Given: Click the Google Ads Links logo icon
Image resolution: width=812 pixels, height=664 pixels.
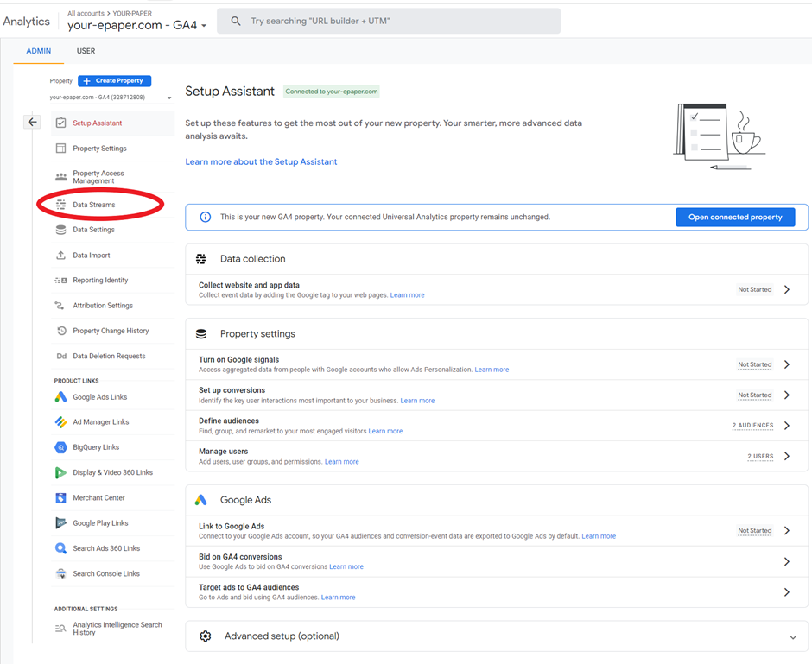Looking at the screenshot, I should [60, 397].
